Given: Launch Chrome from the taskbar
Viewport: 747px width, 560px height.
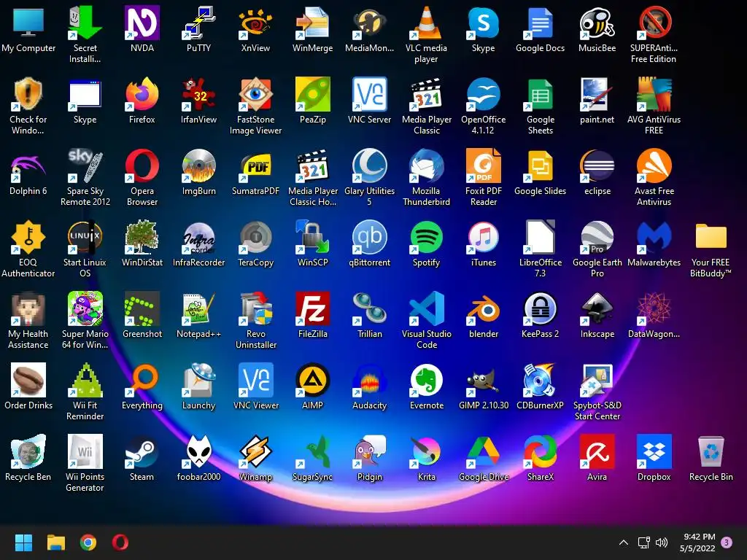Looking at the screenshot, I should 88,542.
